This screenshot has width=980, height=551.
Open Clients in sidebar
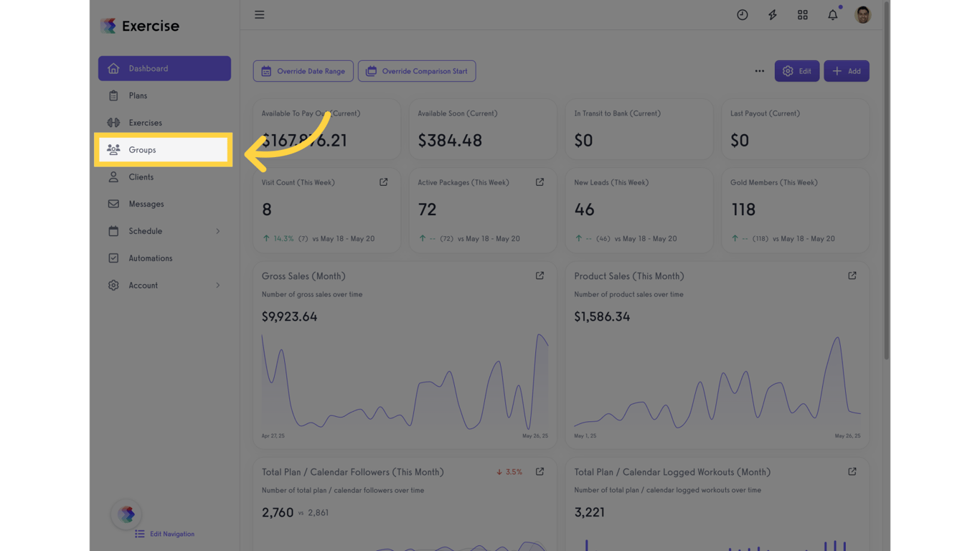point(164,177)
